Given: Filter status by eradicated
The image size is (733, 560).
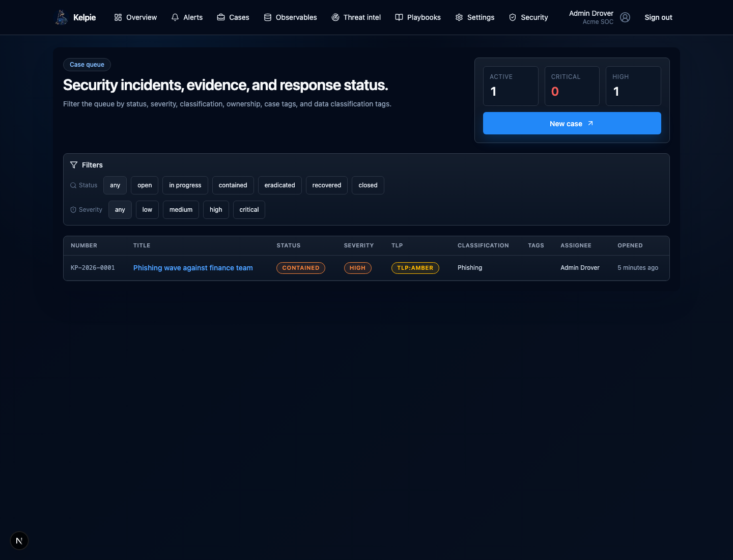Looking at the screenshot, I should tap(280, 185).
